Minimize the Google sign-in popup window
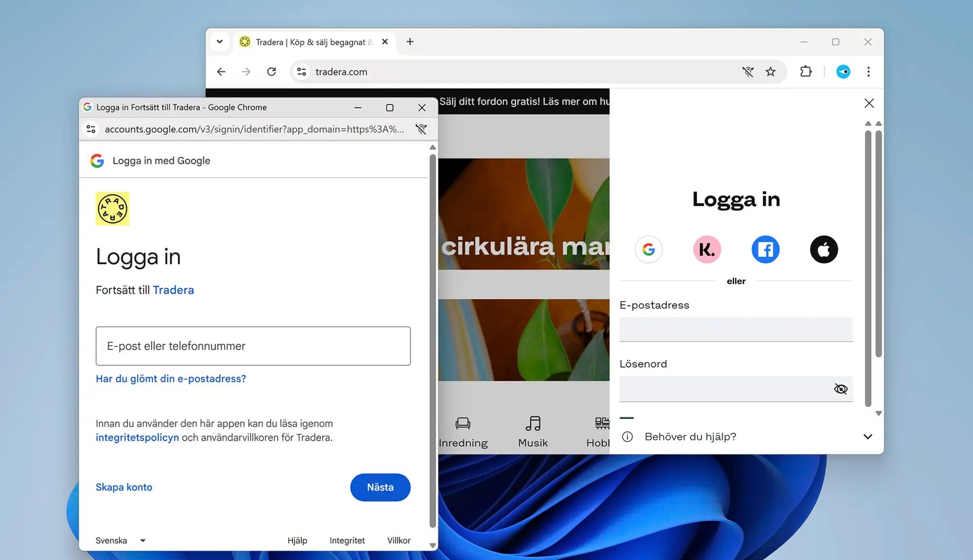Screen dimensions: 973x560 click(x=358, y=108)
